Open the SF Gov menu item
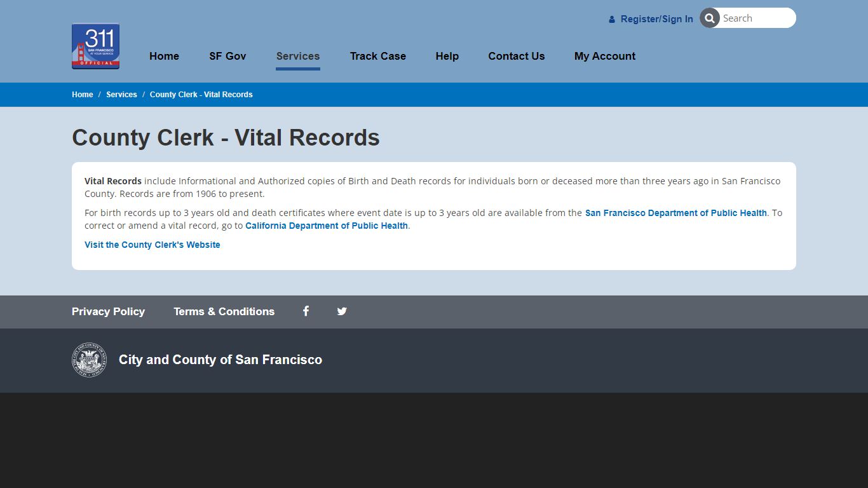Viewport: 868px width, 488px height. (x=227, y=56)
